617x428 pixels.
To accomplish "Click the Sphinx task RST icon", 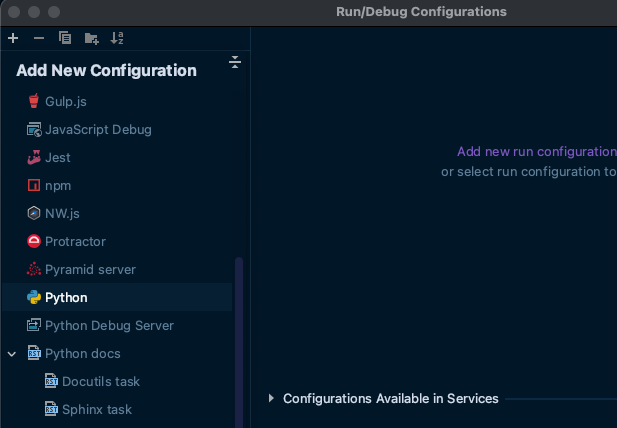I will 51,409.
